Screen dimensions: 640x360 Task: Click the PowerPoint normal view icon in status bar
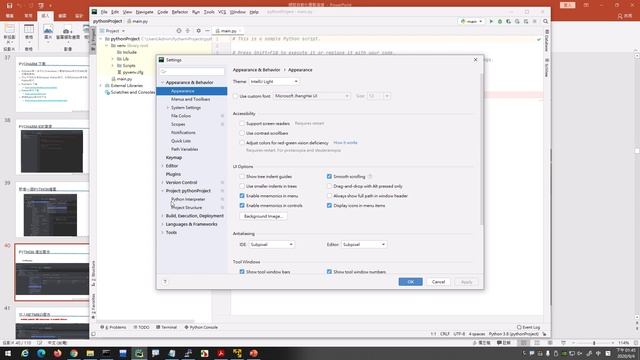(524, 343)
